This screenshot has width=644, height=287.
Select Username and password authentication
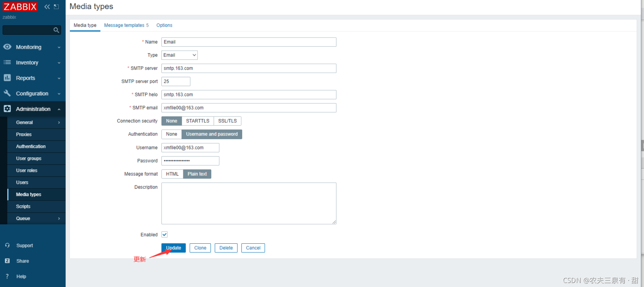[x=212, y=134]
